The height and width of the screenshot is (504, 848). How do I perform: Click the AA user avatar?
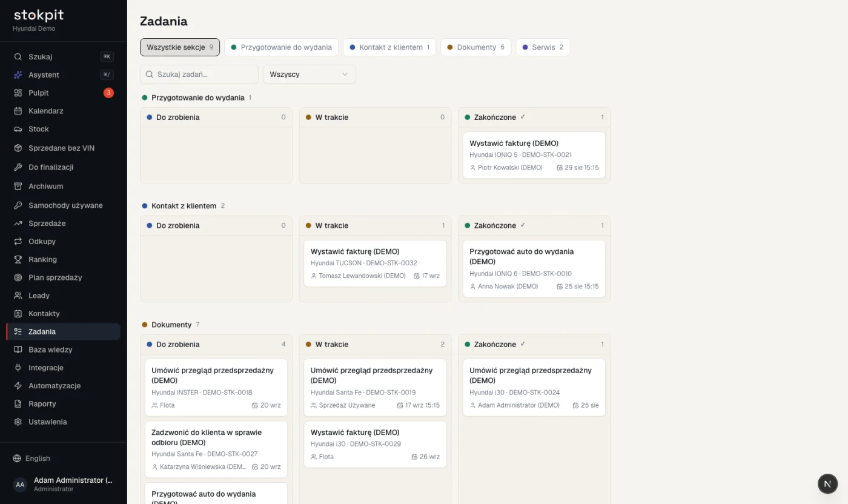click(20, 485)
